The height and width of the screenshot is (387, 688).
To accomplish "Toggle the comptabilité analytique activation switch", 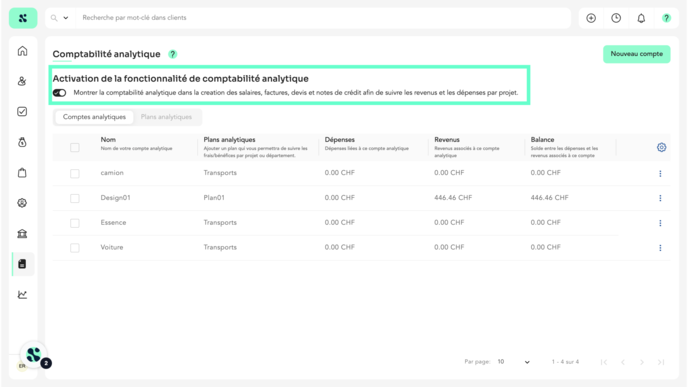I will (x=59, y=93).
